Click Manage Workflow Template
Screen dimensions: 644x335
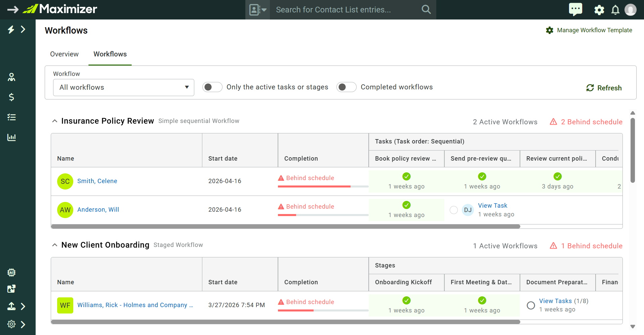click(x=589, y=30)
